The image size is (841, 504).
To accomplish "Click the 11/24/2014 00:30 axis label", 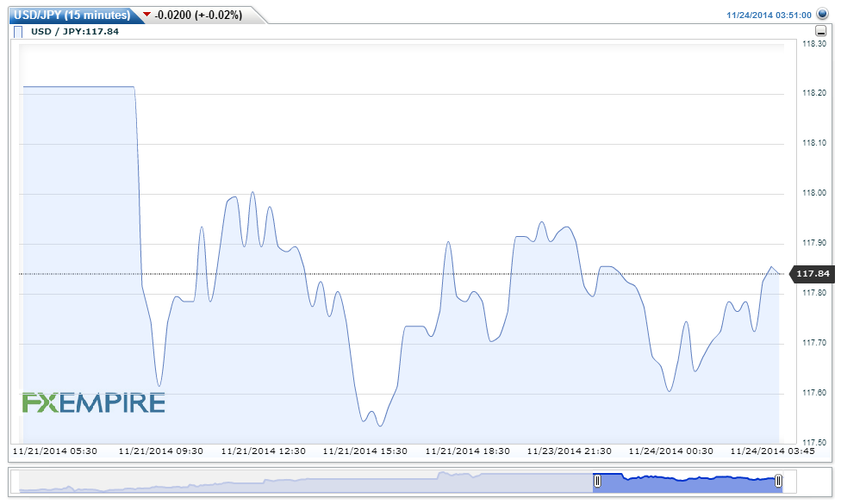I will pyautogui.click(x=671, y=451).
